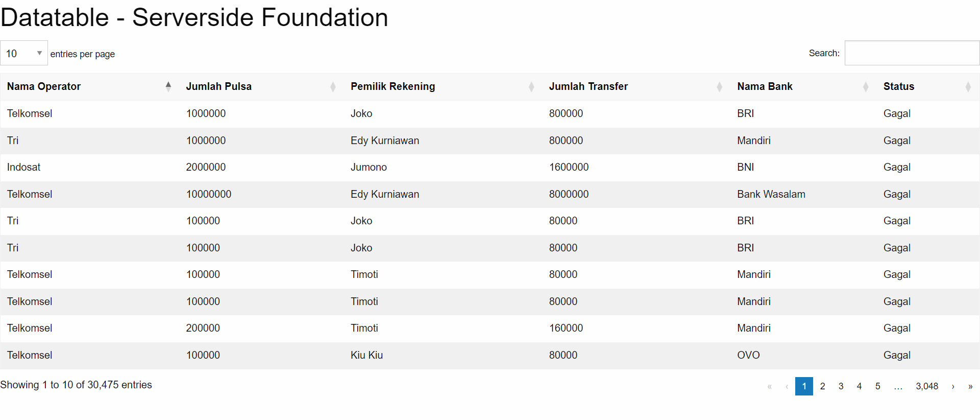The width and height of the screenshot is (980, 420).
Task: Sort by Nama Bank column arrow
Action: pyautogui.click(x=866, y=86)
